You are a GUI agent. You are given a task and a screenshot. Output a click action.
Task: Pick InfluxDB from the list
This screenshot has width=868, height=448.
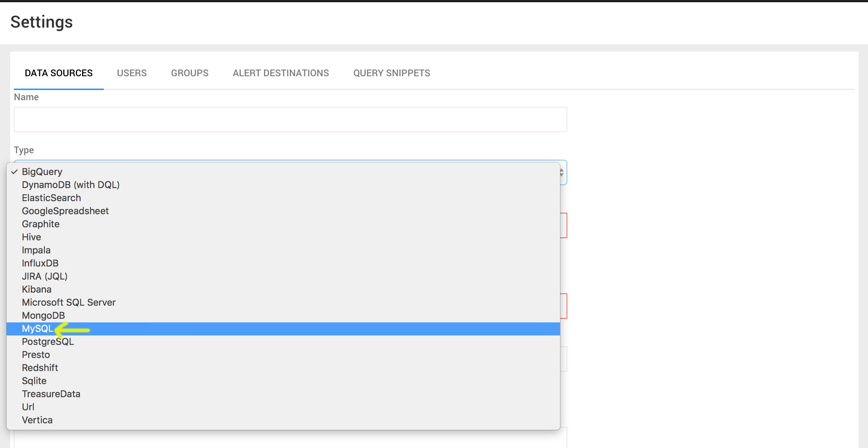[x=40, y=263]
